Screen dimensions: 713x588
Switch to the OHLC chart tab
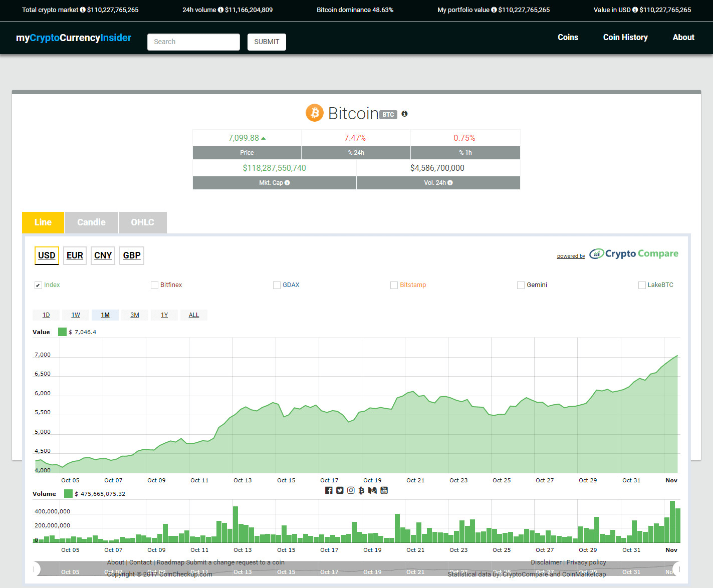click(x=143, y=222)
